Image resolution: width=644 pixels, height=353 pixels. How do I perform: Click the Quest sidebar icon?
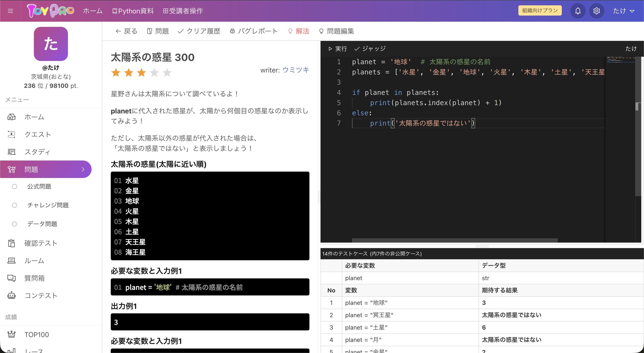11,134
